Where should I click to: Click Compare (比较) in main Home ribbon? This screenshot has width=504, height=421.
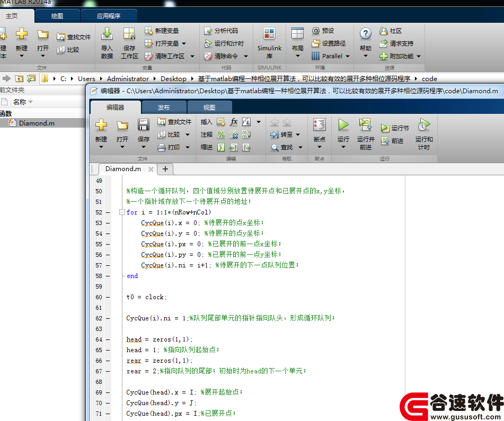68,50
